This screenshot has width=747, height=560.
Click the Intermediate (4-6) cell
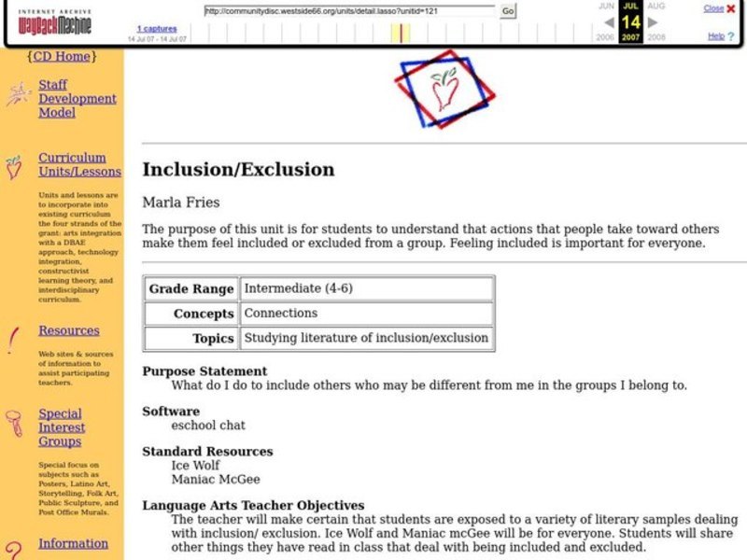(x=366, y=288)
